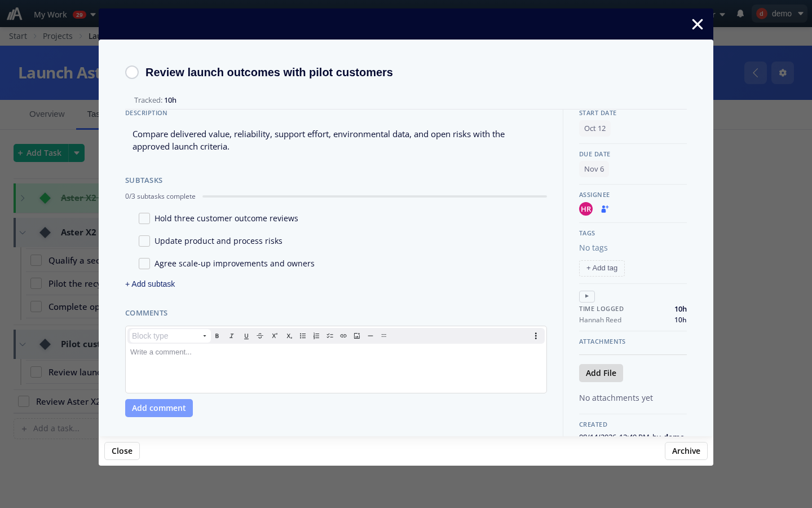Expand the demo user menu
The width and height of the screenshot is (812, 508).
[781, 14]
